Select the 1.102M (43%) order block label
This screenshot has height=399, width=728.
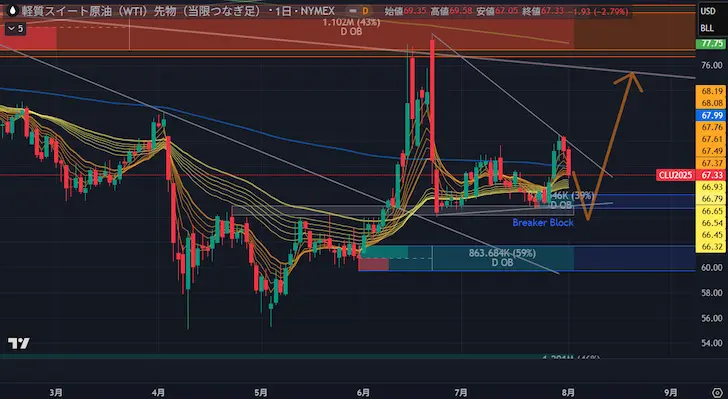pos(351,23)
